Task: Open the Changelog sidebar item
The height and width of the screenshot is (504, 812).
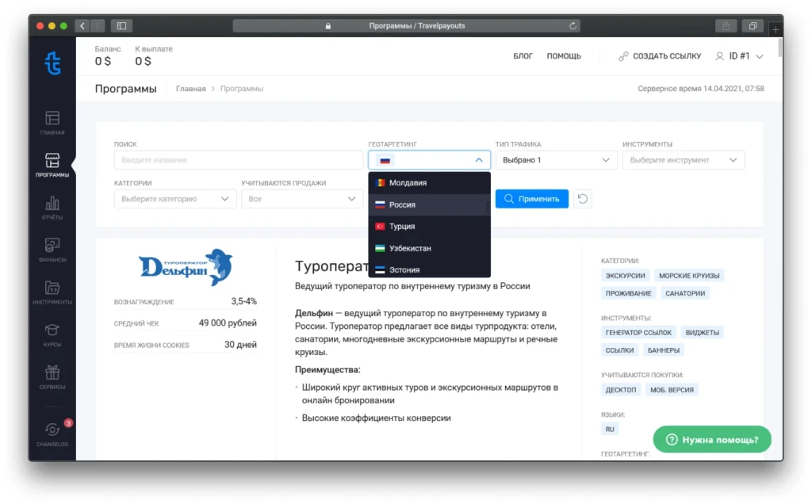Action: click(x=52, y=434)
